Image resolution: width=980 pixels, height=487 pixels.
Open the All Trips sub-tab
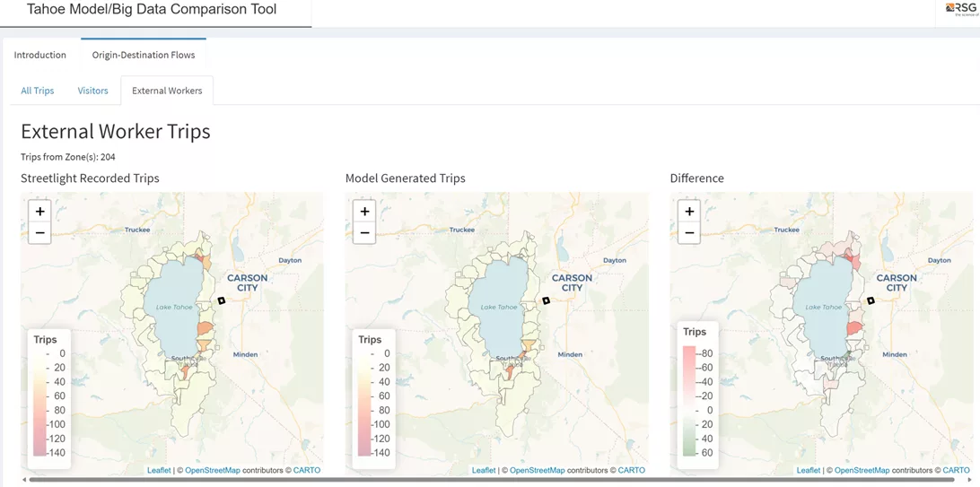(x=38, y=91)
